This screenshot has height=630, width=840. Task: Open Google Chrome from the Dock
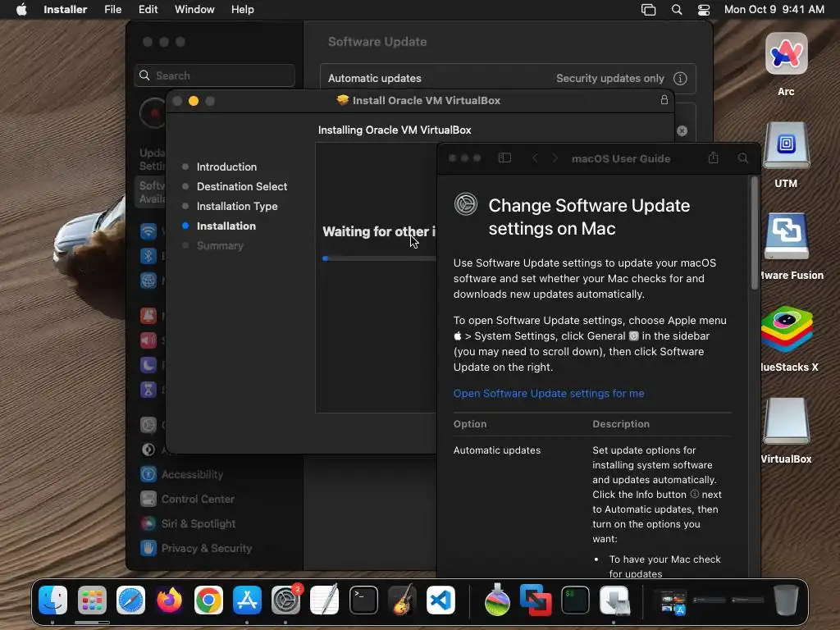click(208, 600)
